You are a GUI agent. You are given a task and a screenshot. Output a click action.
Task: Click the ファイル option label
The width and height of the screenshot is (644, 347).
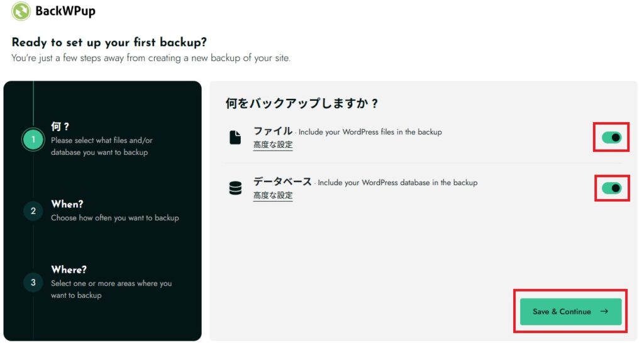point(273,131)
